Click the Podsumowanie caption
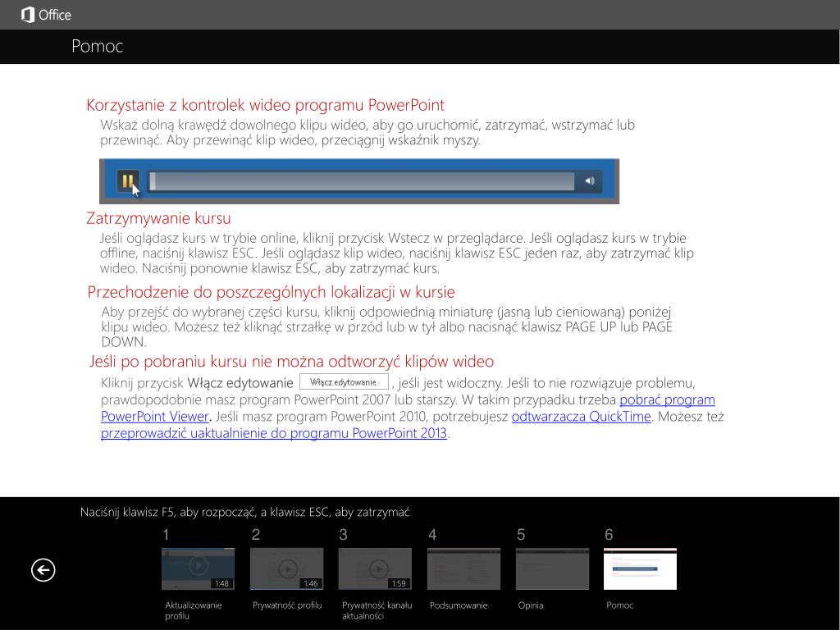This screenshot has width=840, height=630. [x=459, y=605]
